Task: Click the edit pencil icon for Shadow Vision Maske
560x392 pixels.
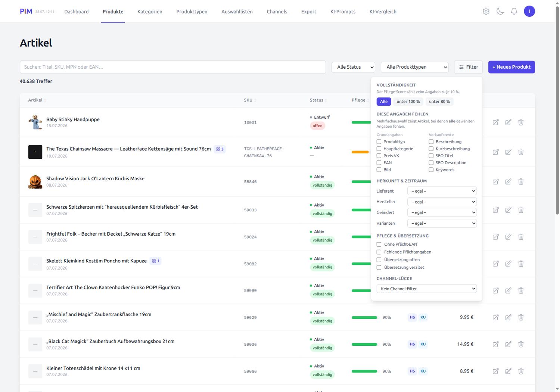Action: 508,181
